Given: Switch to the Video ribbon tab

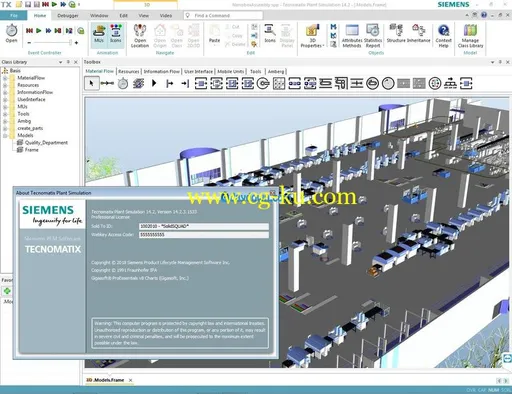Looking at the screenshot, I should click(x=166, y=16).
